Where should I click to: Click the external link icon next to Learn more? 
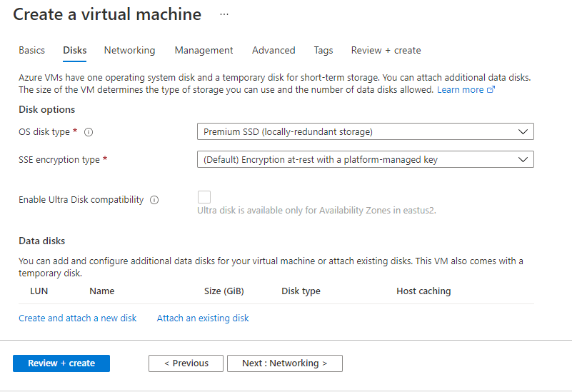[x=491, y=90]
